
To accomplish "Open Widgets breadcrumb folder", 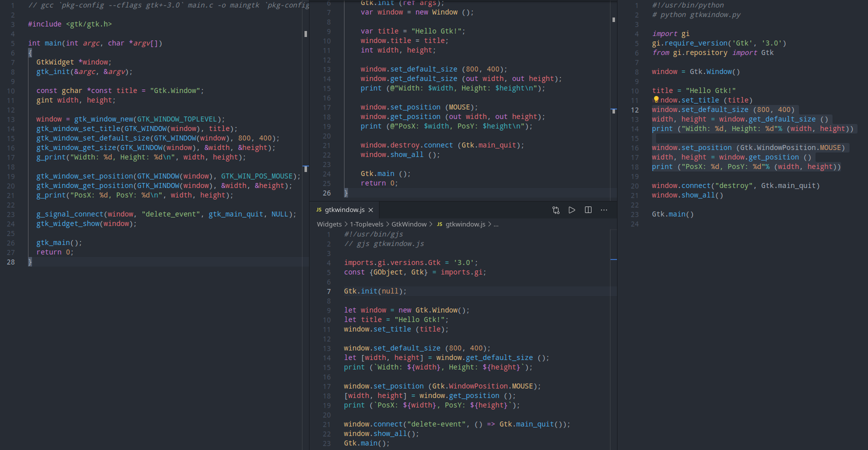I will click(x=329, y=224).
